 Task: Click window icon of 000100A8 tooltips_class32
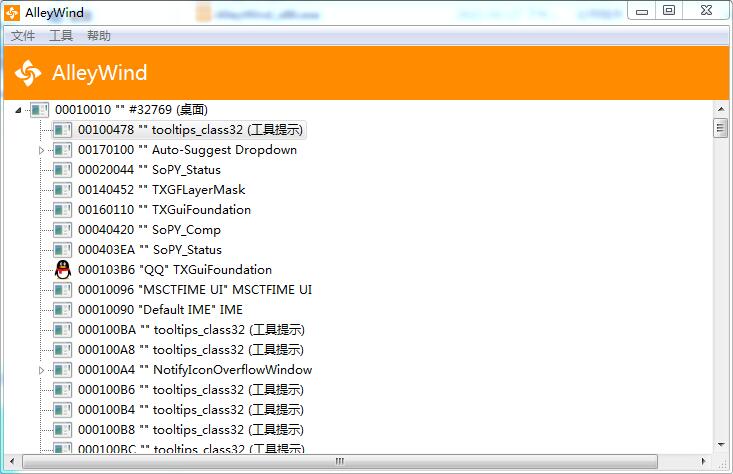tap(62, 350)
